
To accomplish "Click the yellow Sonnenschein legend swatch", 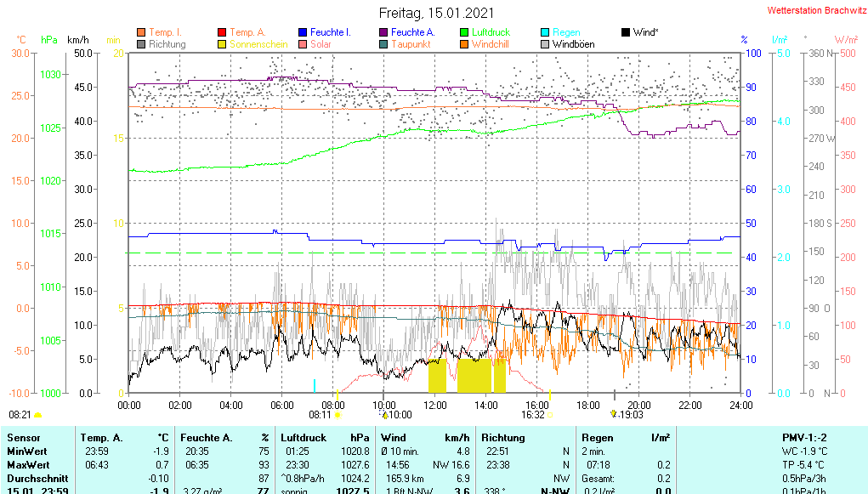I will (x=223, y=44).
